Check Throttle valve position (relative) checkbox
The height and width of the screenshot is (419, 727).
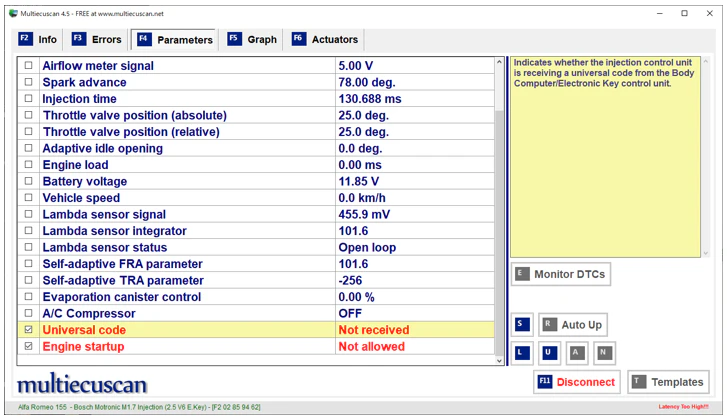[29, 132]
